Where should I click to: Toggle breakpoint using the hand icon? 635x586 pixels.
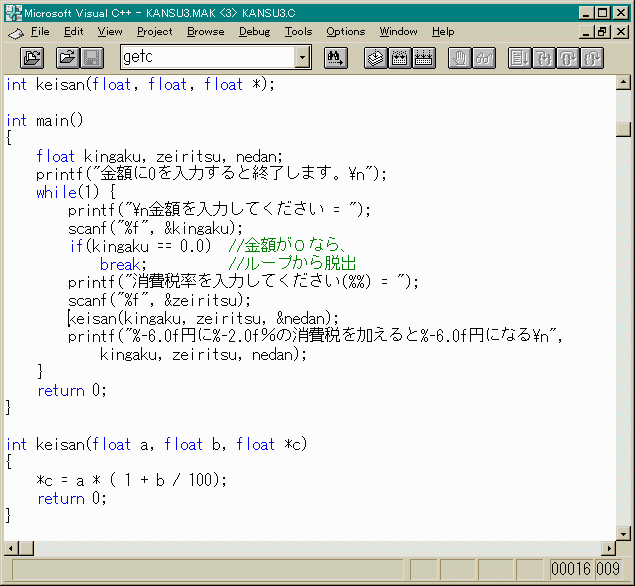click(460, 58)
